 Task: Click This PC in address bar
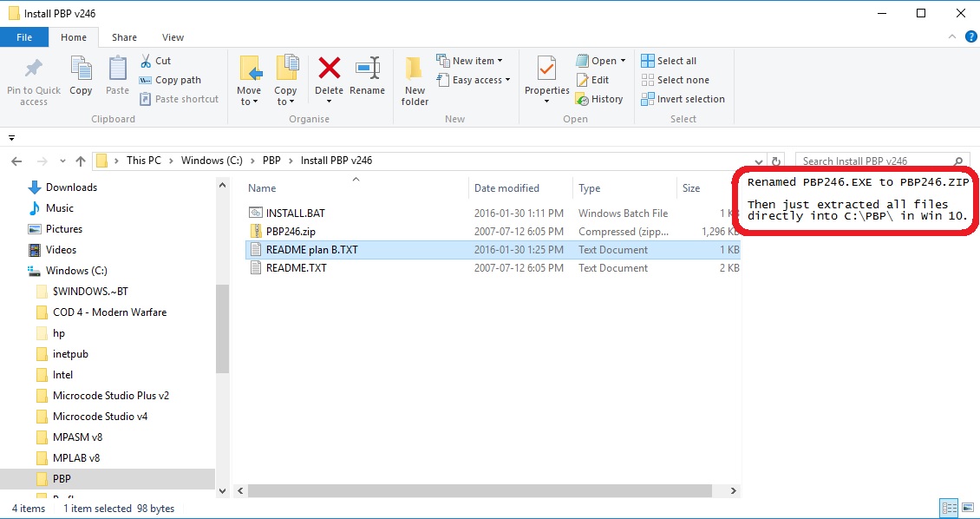(144, 161)
